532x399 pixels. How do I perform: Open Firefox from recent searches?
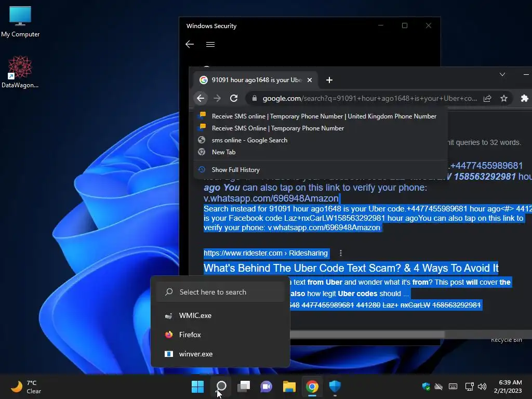click(220, 335)
